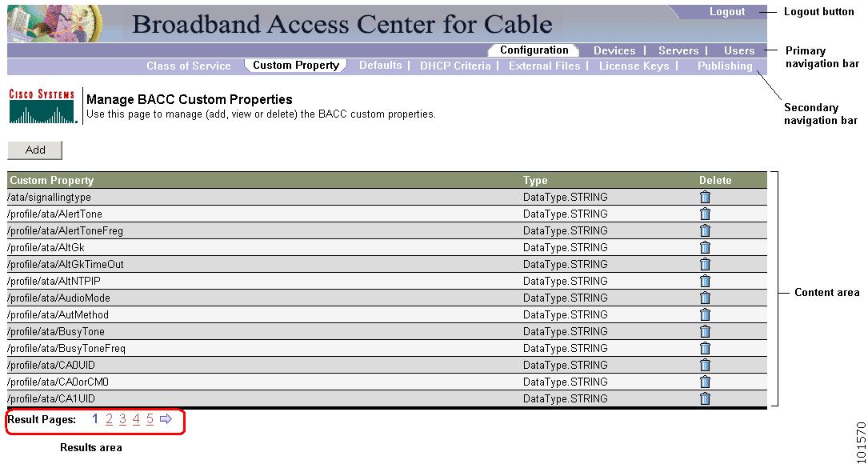
Task: Click trash icon for /profile/ata/BusyTone
Action: click(705, 331)
